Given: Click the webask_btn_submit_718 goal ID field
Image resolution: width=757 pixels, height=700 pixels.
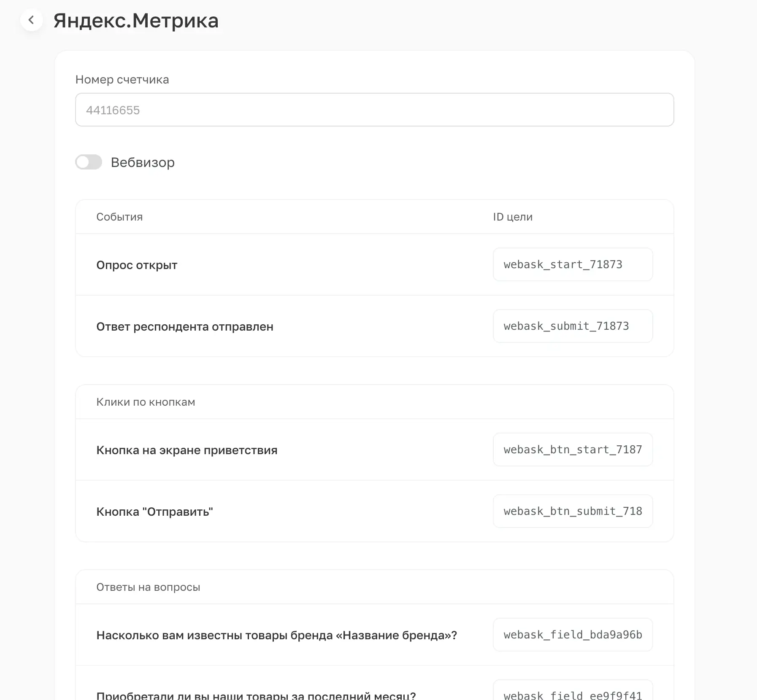Looking at the screenshot, I should 572,511.
